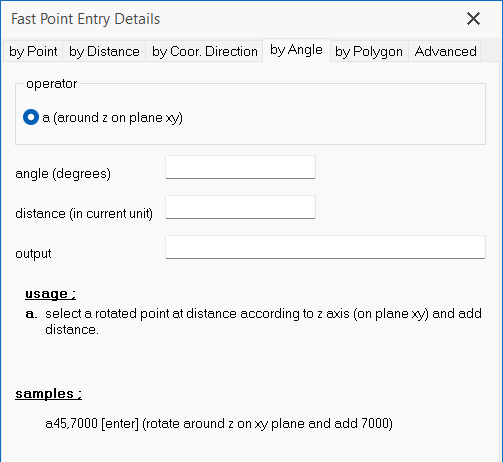Go to the by Polygon tab
The width and height of the screenshot is (503, 462).
pos(369,51)
